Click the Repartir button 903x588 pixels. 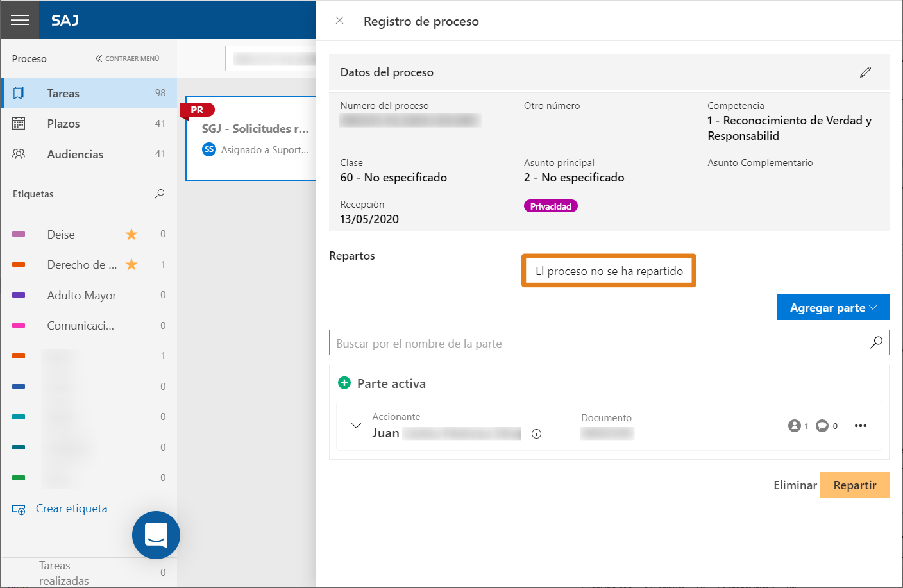coord(854,485)
